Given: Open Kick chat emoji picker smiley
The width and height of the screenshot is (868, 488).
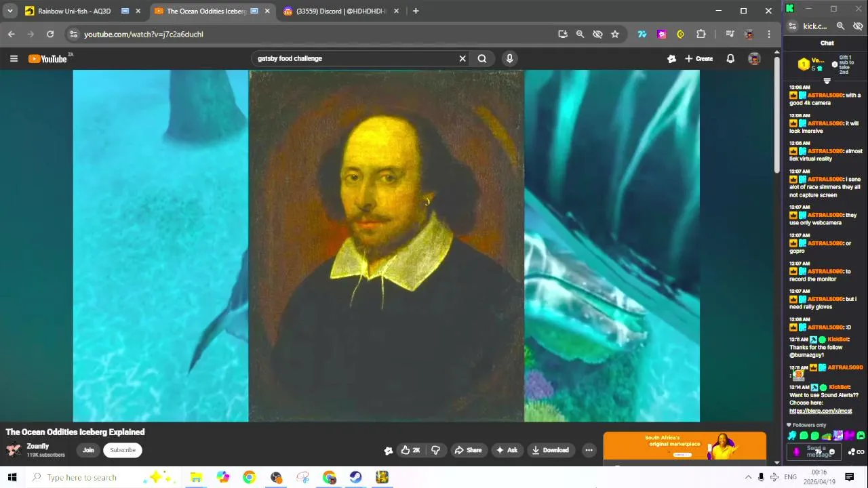Looking at the screenshot, I should tap(832, 452).
